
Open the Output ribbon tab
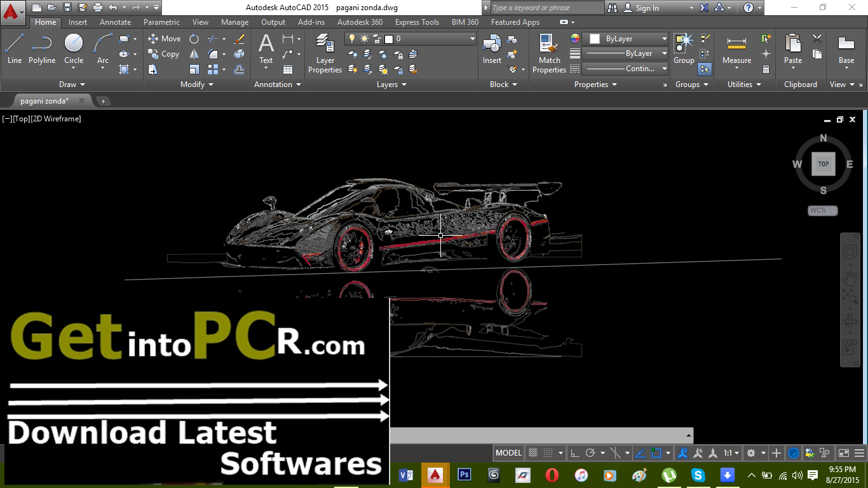pyautogui.click(x=273, y=22)
